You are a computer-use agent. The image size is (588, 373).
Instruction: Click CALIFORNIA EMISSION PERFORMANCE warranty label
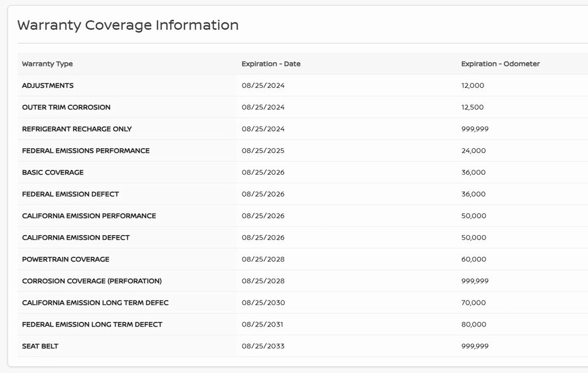[x=88, y=216]
